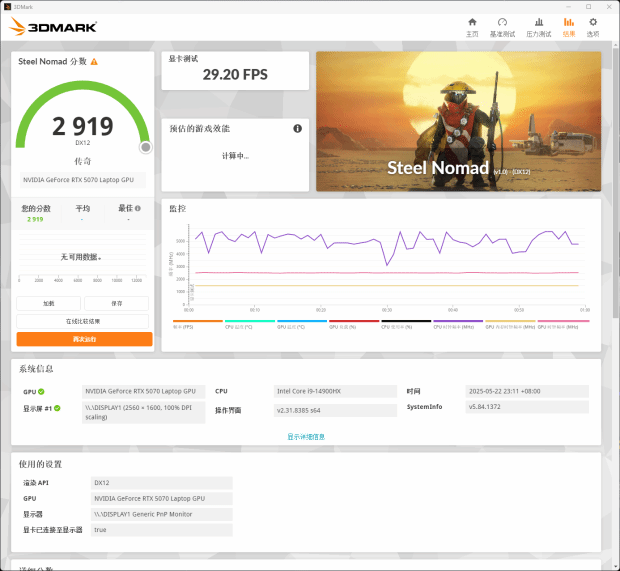
Task: Click the orange warning icon beside Steel Nomad score
Action: [94, 62]
